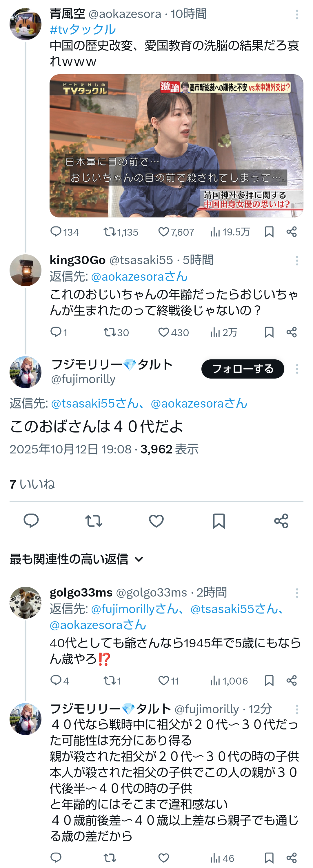Viewport: 313px width, 868px height.
Task: Like the main fujimorilly reply
Action: click(156, 521)
